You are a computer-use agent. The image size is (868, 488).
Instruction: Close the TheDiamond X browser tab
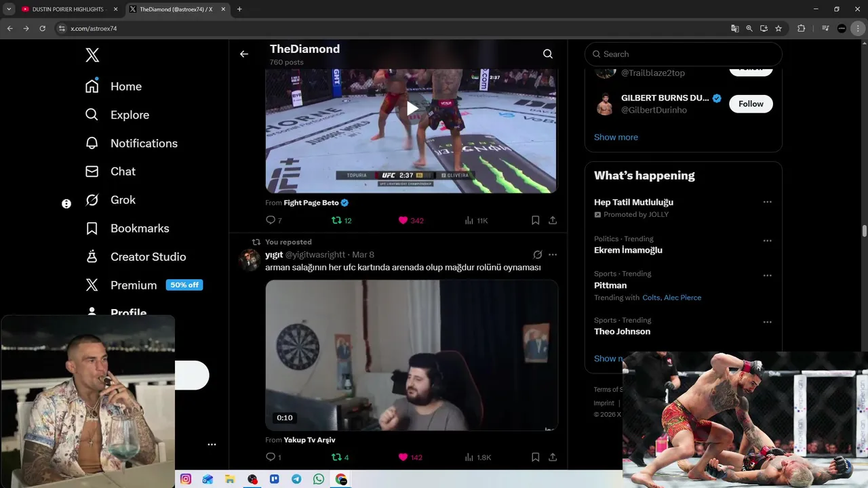pos(223,9)
